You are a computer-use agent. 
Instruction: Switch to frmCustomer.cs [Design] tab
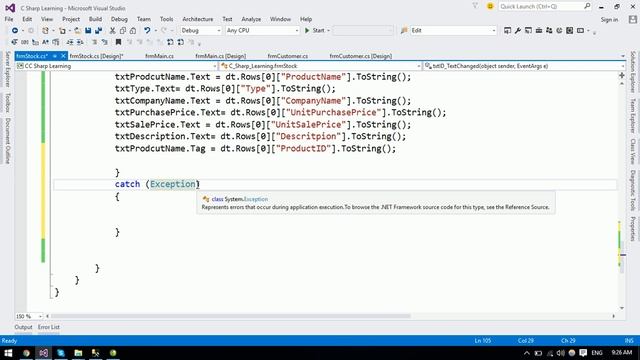(360, 56)
